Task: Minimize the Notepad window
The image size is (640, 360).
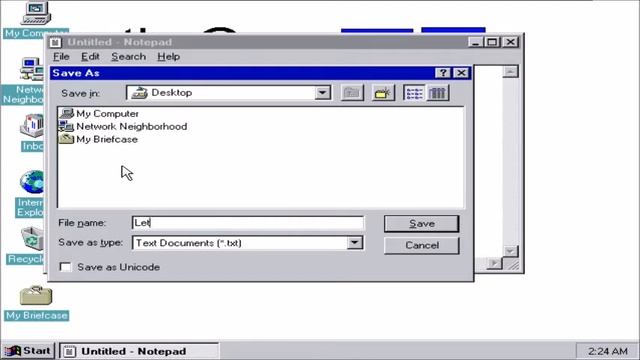Action: point(475,42)
